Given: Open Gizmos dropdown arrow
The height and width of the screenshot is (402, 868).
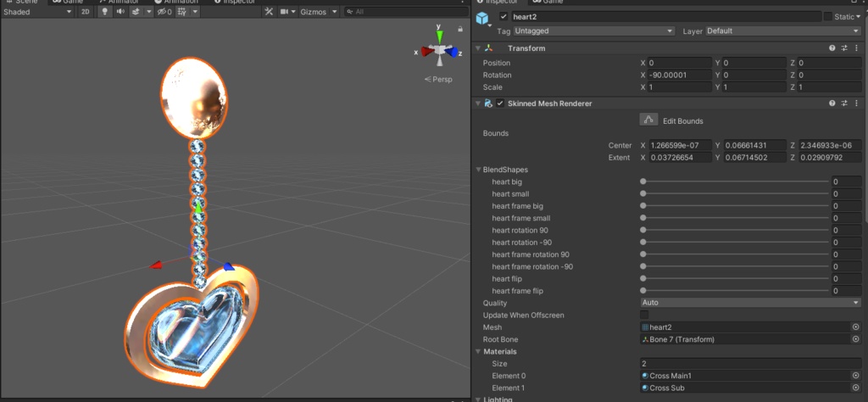Looking at the screenshot, I should tap(334, 12).
